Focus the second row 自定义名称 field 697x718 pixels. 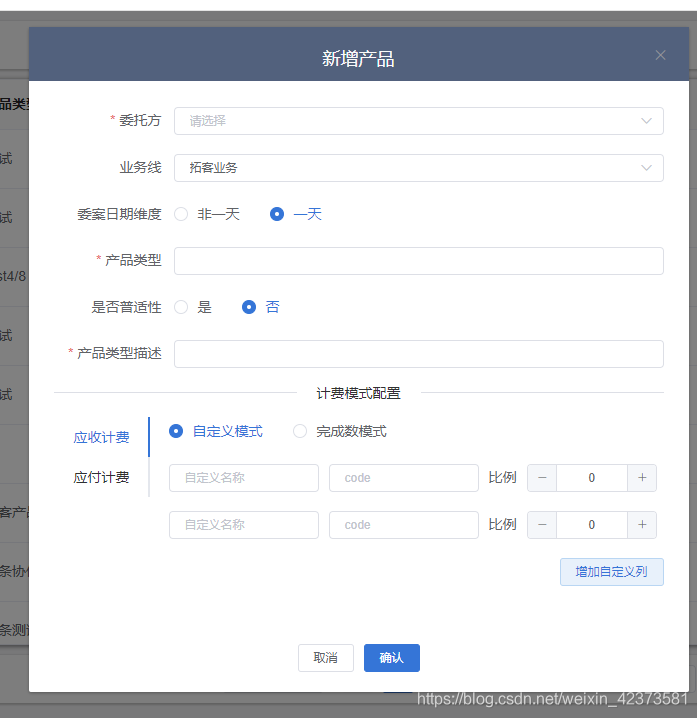click(244, 525)
